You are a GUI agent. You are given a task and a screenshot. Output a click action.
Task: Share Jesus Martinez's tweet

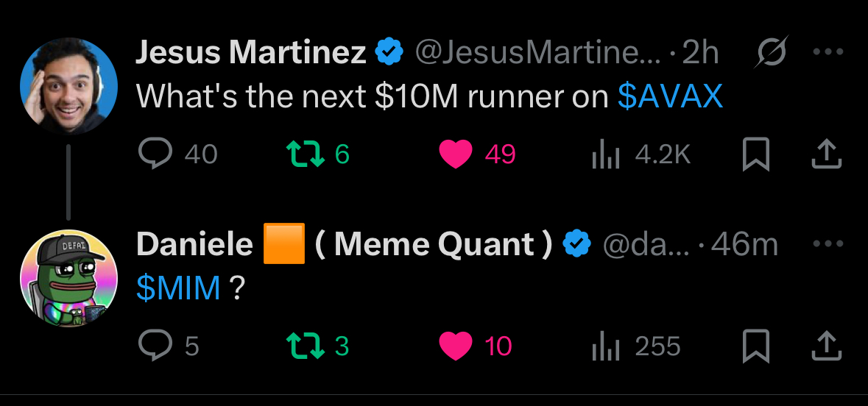[825, 154]
